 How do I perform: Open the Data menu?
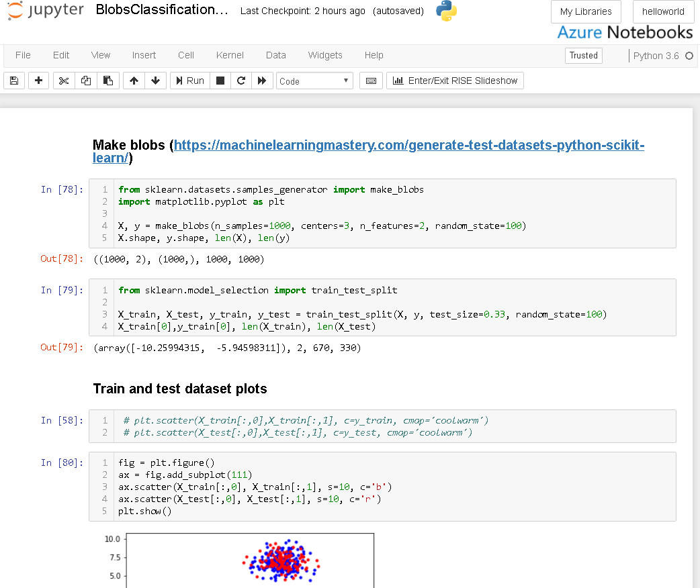(276, 55)
